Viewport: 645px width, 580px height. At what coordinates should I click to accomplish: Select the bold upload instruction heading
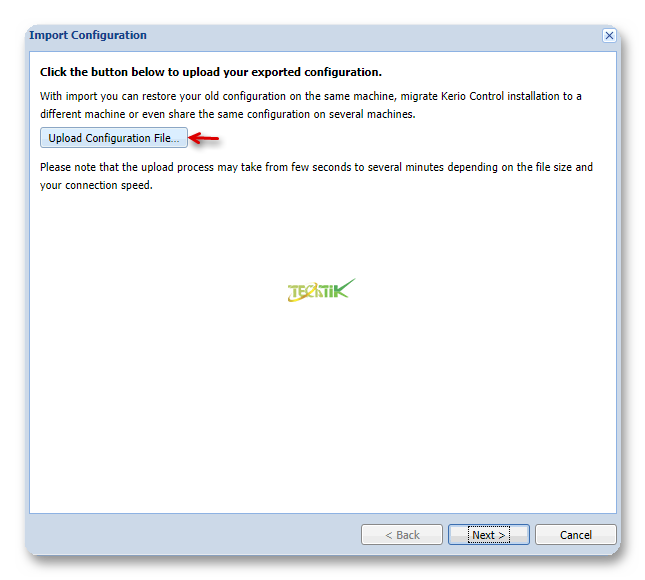[211, 72]
